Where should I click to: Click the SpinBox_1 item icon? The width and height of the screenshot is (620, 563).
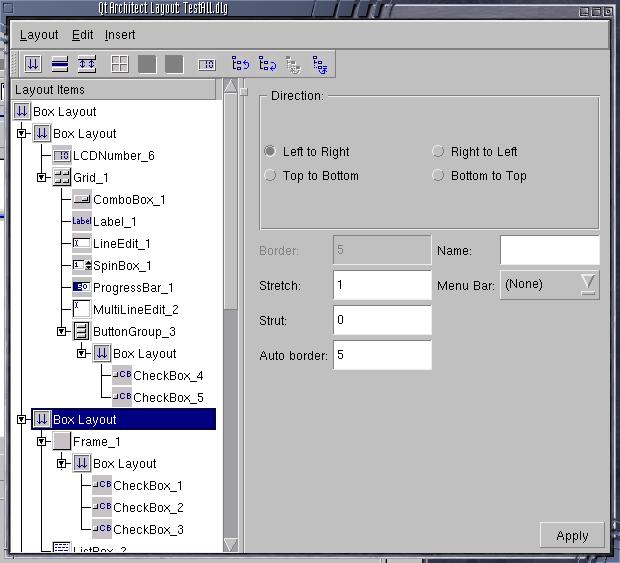tap(81, 265)
